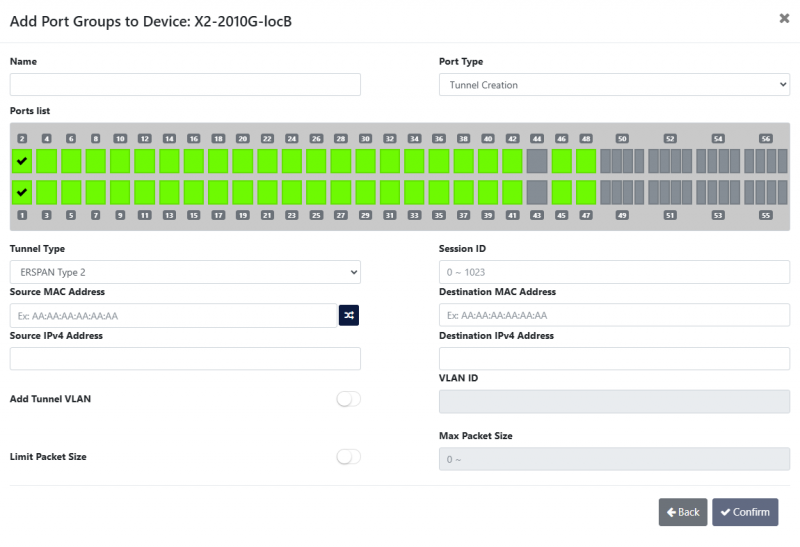Click the Destination MAC Address field
Image resolution: width=800 pixels, height=547 pixels.
tap(614, 315)
